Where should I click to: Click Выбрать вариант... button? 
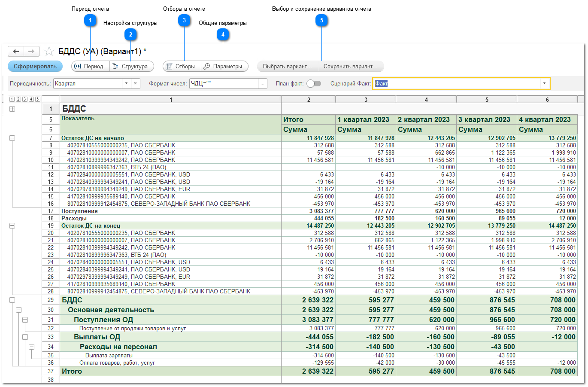point(287,66)
